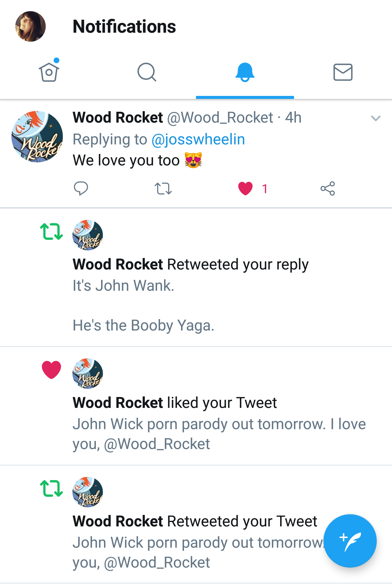This screenshot has width=392, height=585.
Task: Click the green retweet icon beside reply notification
Action: pyautogui.click(x=51, y=232)
